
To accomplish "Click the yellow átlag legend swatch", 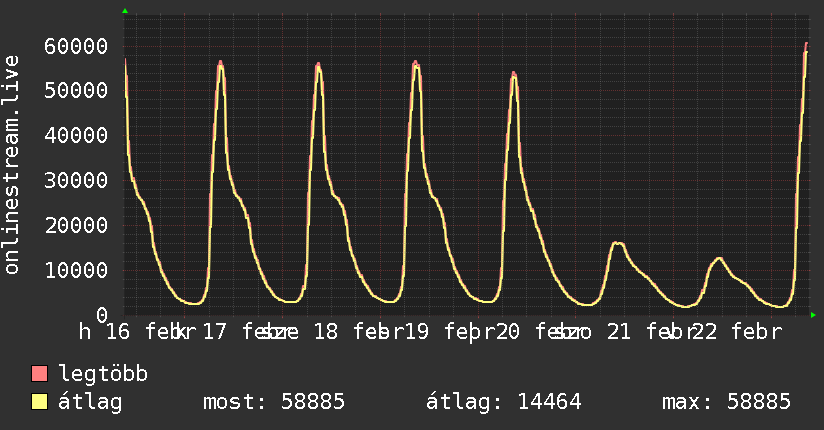I will (x=40, y=402).
